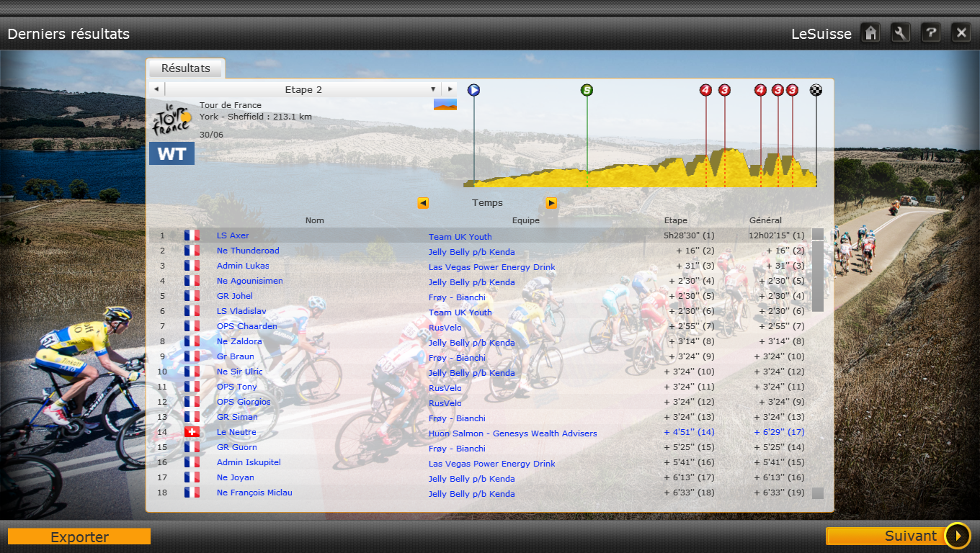Open rider Ne Zaldora
Screen dimensions: 980x553
coord(239,341)
